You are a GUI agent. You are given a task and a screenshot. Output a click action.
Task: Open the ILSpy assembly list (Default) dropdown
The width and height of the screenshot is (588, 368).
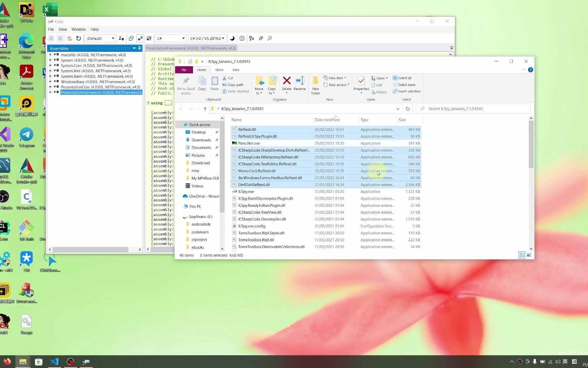click(100, 39)
